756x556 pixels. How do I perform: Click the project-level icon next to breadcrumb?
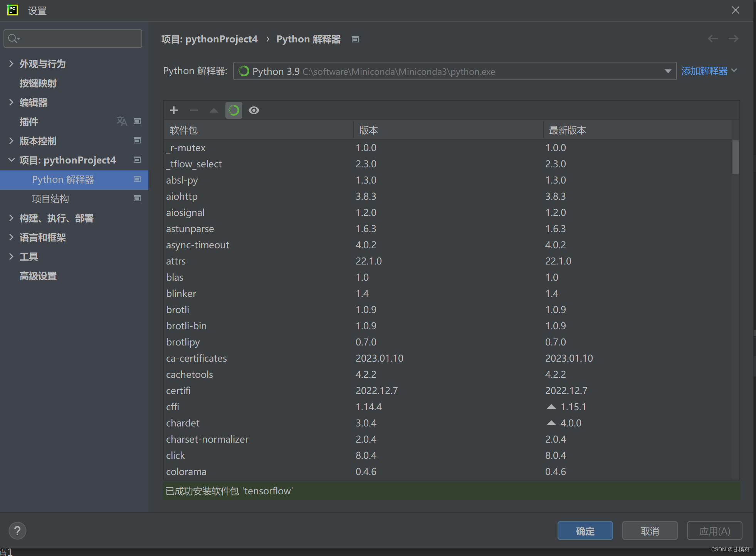click(x=355, y=39)
